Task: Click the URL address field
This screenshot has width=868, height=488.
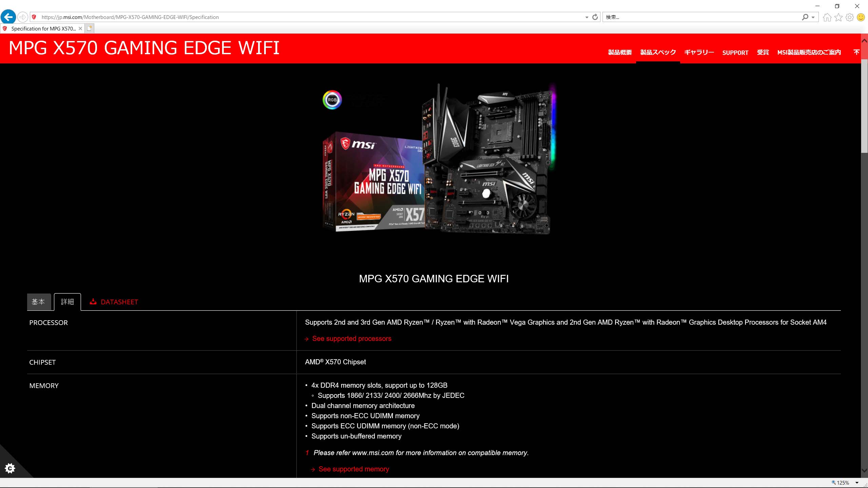Action: pos(305,17)
